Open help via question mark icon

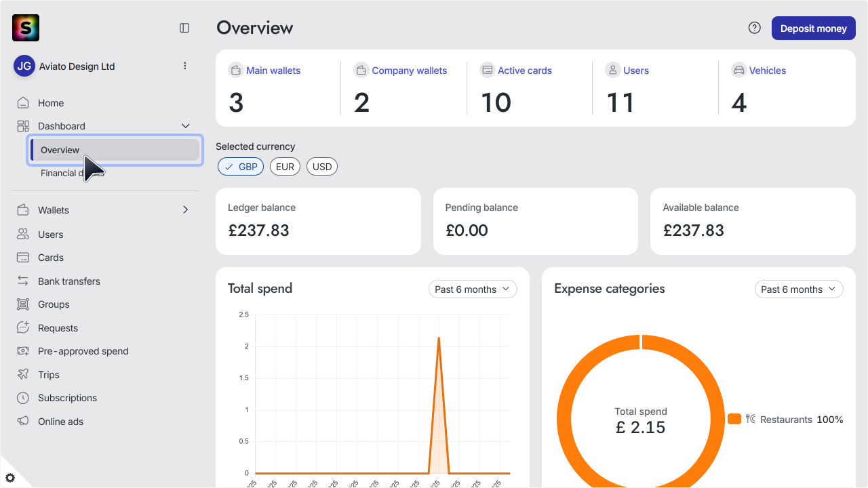755,28
